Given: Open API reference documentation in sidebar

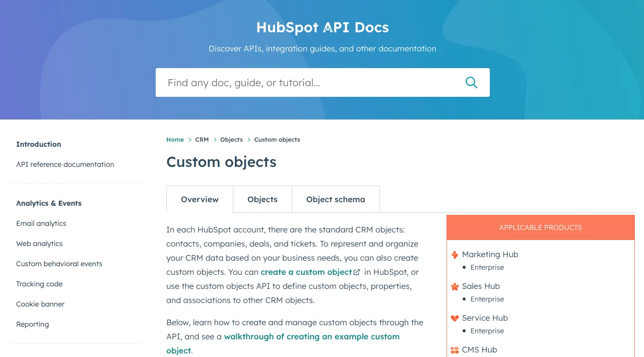Looking at the screenshot, I should (65, 164).
